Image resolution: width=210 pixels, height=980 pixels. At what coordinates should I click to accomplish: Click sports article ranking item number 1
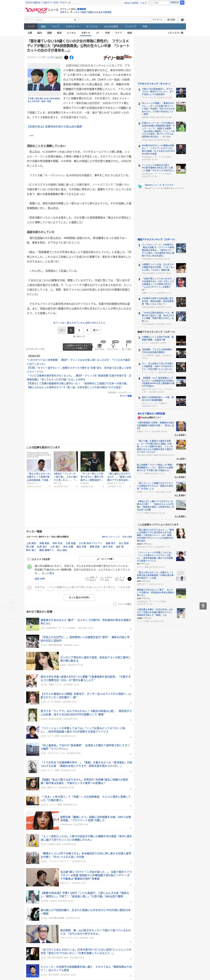[162, 252]
